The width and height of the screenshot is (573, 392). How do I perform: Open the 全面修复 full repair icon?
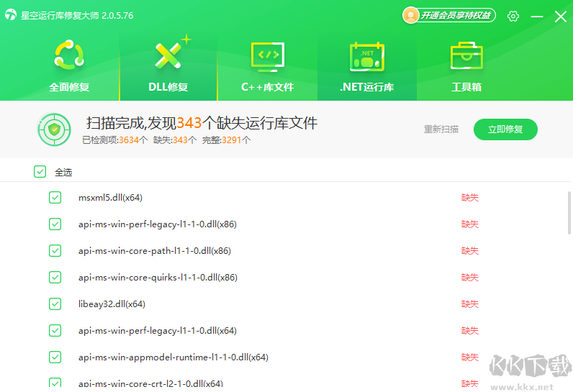click(69, 55)
